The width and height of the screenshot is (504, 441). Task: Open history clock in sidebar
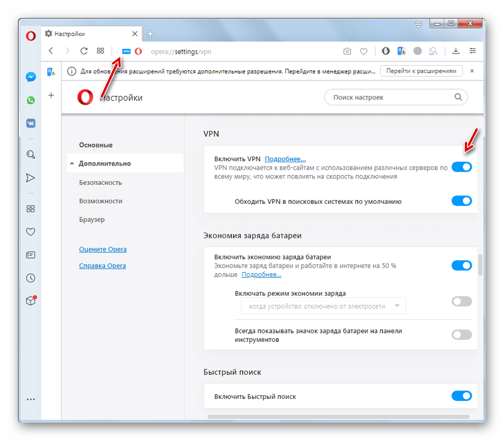[30, 278]
